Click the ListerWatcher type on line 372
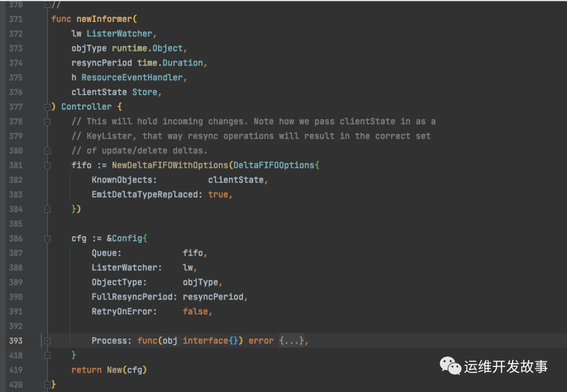Screen dimensions: 567x392 (x=119, y=34)
